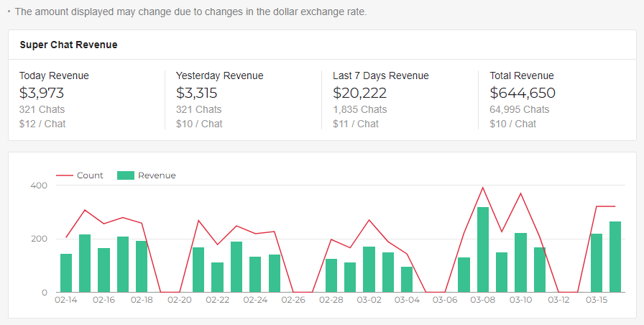Click the revenue bar above 03-02
The image size is (644, 325).
(x=369, y=270)
